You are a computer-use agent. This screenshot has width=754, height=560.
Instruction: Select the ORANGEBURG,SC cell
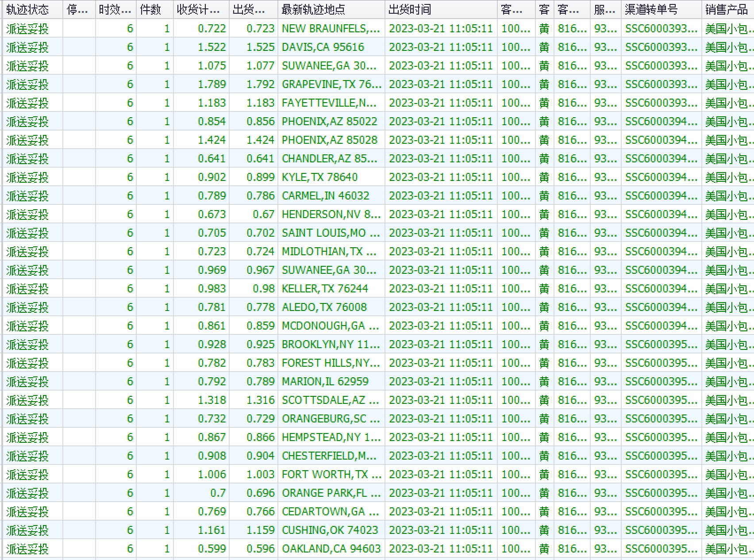tap(331, 419)
